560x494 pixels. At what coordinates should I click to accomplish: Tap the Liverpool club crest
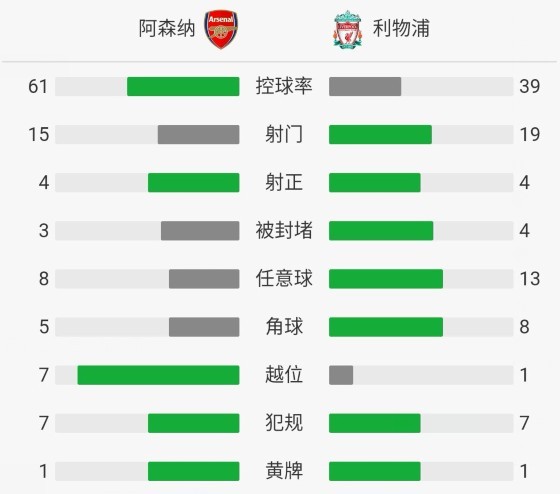click(348, 29)
